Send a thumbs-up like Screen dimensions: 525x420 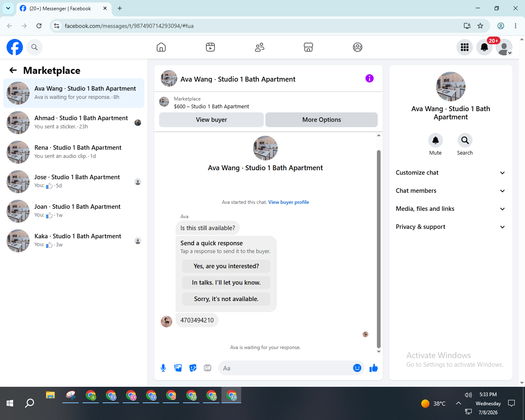pos(374,368)
